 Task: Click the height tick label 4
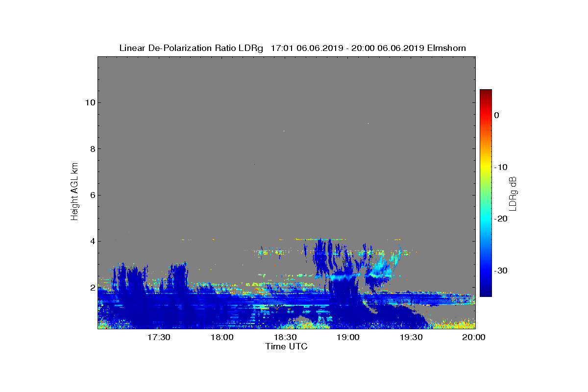click(92, 241)
